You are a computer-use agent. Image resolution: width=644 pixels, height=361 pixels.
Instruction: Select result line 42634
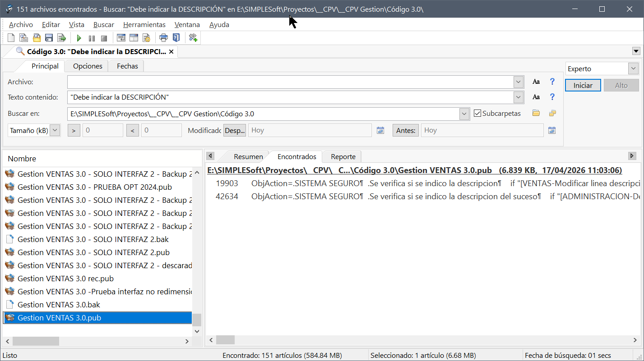click(x=423, y=196)
